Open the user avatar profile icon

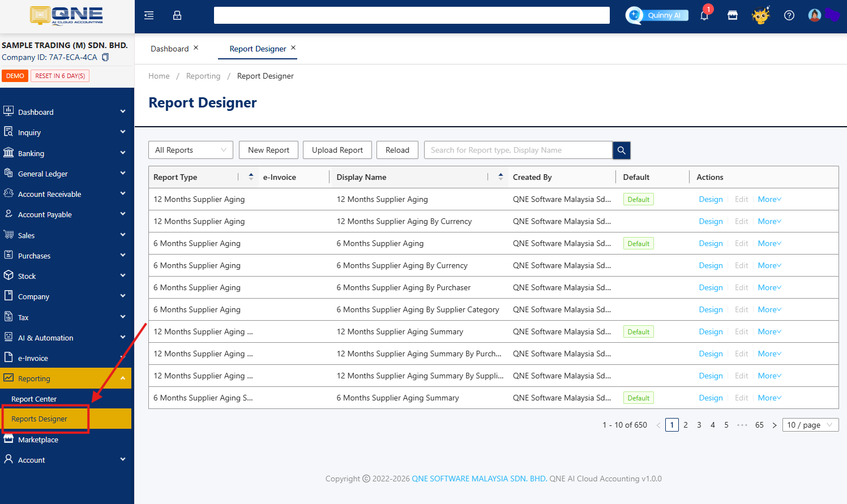point(814,15)
